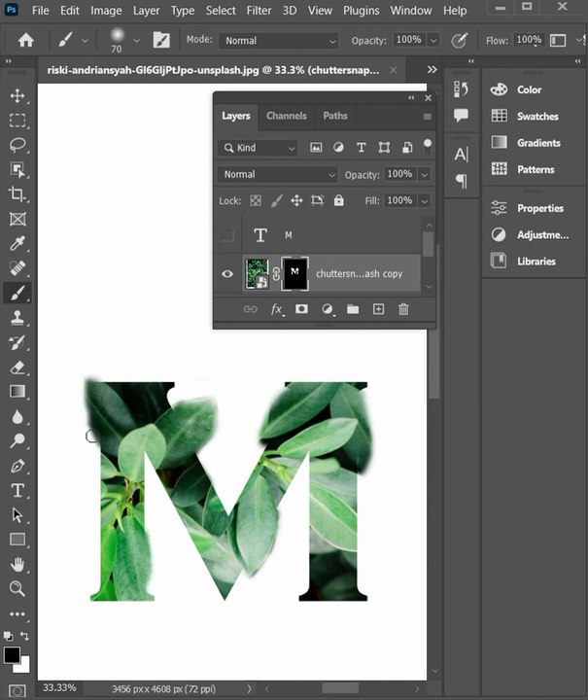This screenshot has width=588, height=700.
Task: Select the Hand tool
Action: (x=17, y=565)
